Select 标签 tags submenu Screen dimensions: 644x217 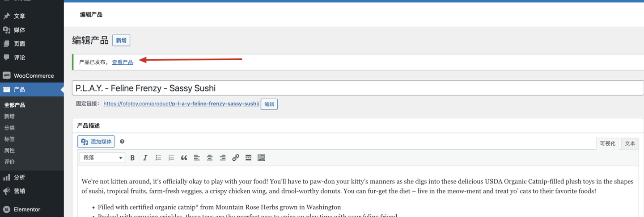coord(9,139)
